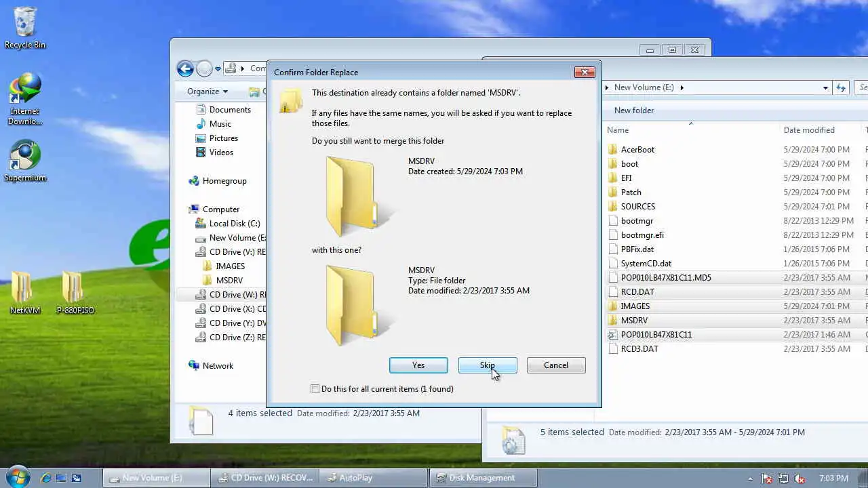The height and width of the screenshot is (488, 868).
Task: Cancel the folder replace dialog
Action: pyautogui.click(x=556, y=365)
